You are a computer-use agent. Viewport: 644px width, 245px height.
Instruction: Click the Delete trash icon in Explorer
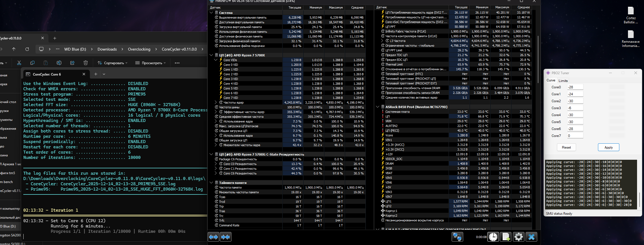[86, 63]
